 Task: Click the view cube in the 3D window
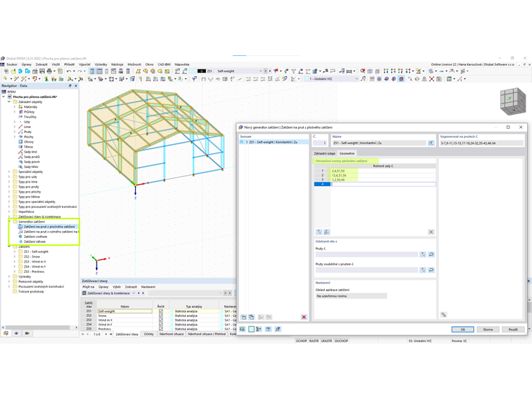pos(512,101)
